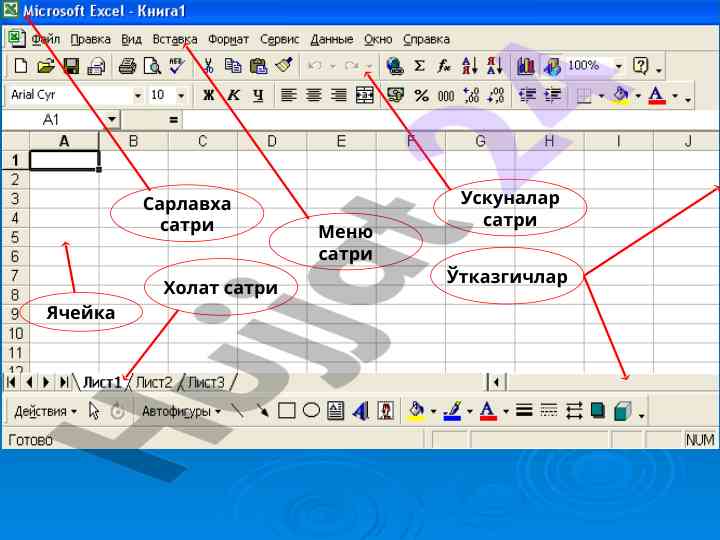
Task: Open the borders dropdown arrow
Action: 602,96
